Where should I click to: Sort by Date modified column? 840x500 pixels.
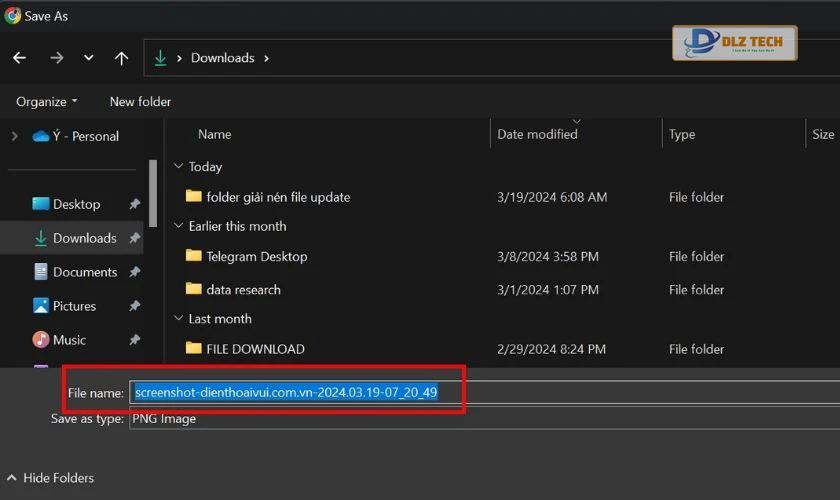point(537,134)
